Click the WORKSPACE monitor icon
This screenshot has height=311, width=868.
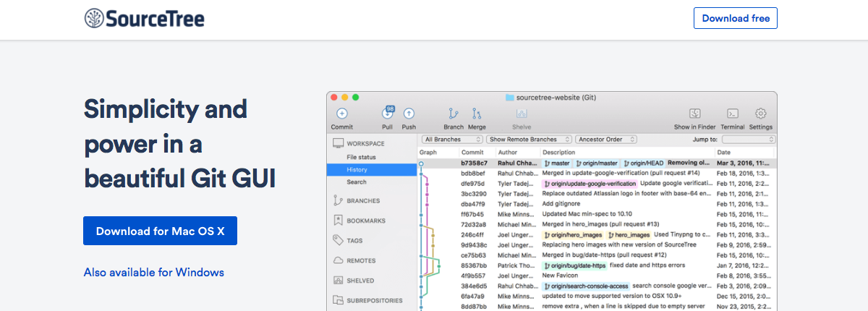pos(338,143)
